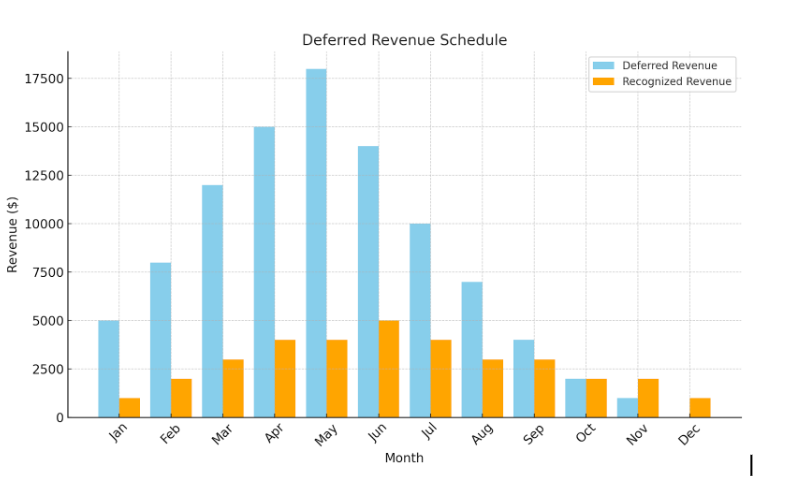Click the Mar x-axis label

tap(222, 434)
